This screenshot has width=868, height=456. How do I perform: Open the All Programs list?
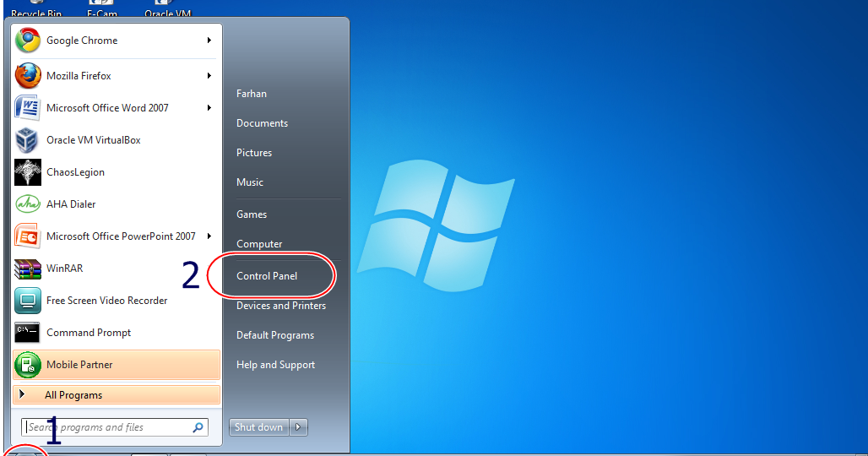pos(117,395)
